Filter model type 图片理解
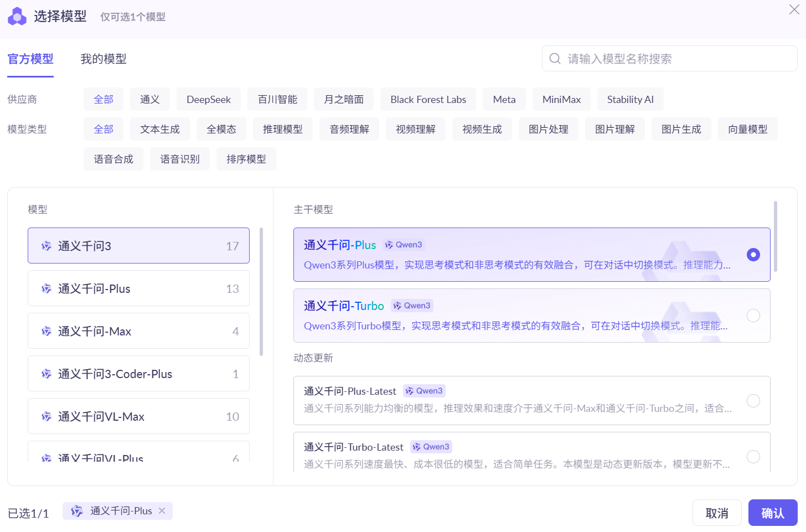Screen dimensions: 806x532 (615, 129)
